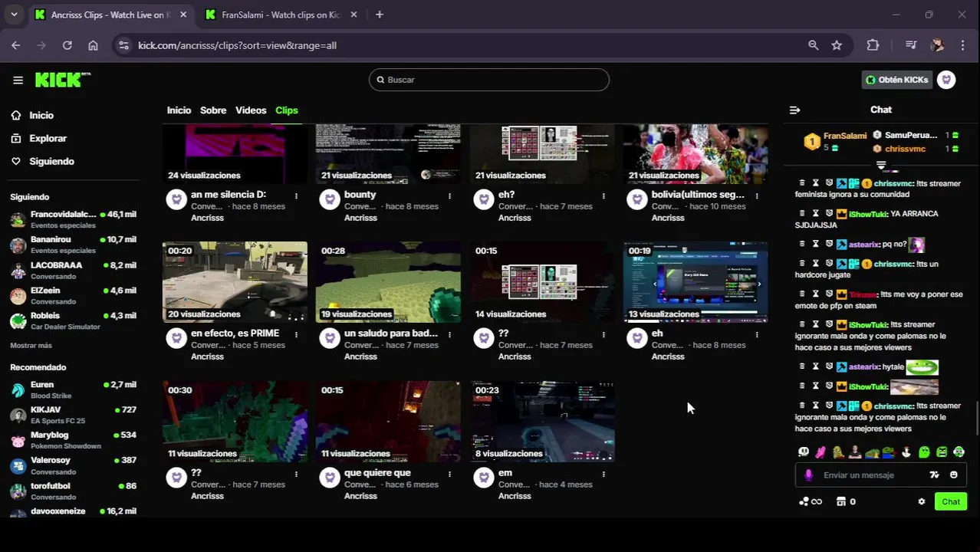Open Chrome profile avatar

pyautogui.click(x=937, y=45)
